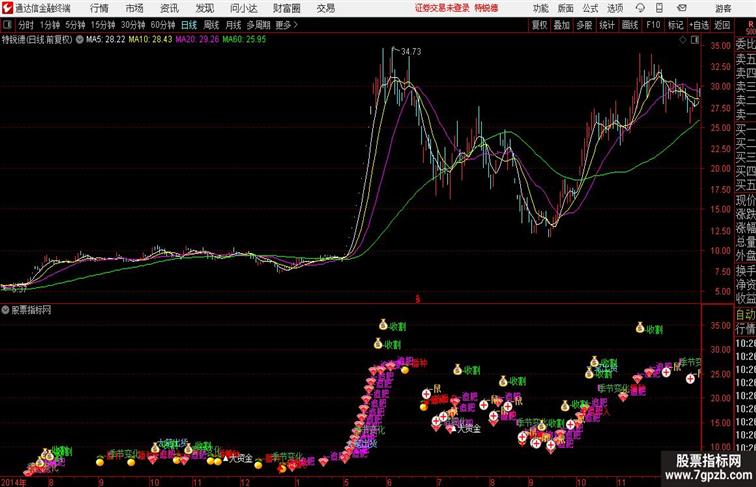
Task: Switch to the 5分钟 period tab
Action: pyautogui.click(x=75, y=25)
